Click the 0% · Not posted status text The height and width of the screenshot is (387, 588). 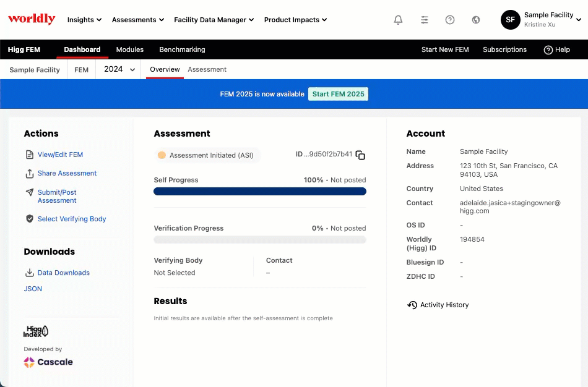coord(339,228)
